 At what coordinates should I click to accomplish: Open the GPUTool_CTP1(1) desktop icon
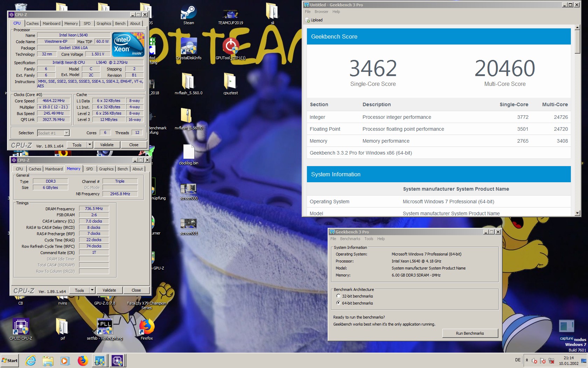[x=231, y=49]
